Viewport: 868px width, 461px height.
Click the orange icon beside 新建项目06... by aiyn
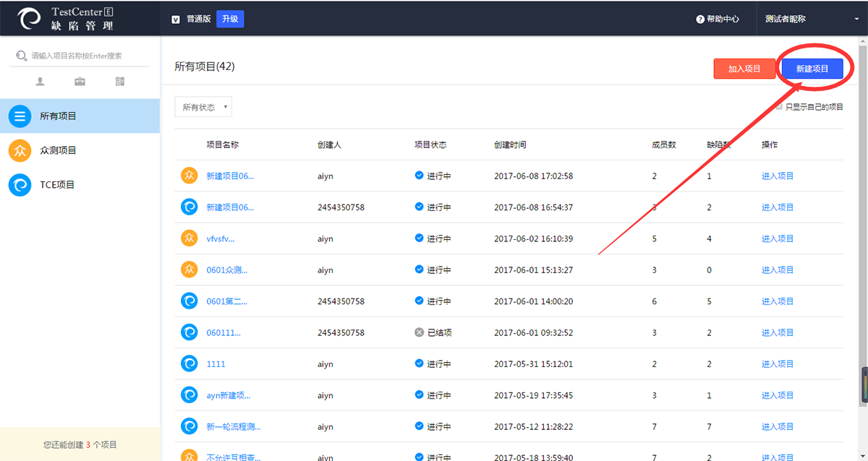coord(189,176)
